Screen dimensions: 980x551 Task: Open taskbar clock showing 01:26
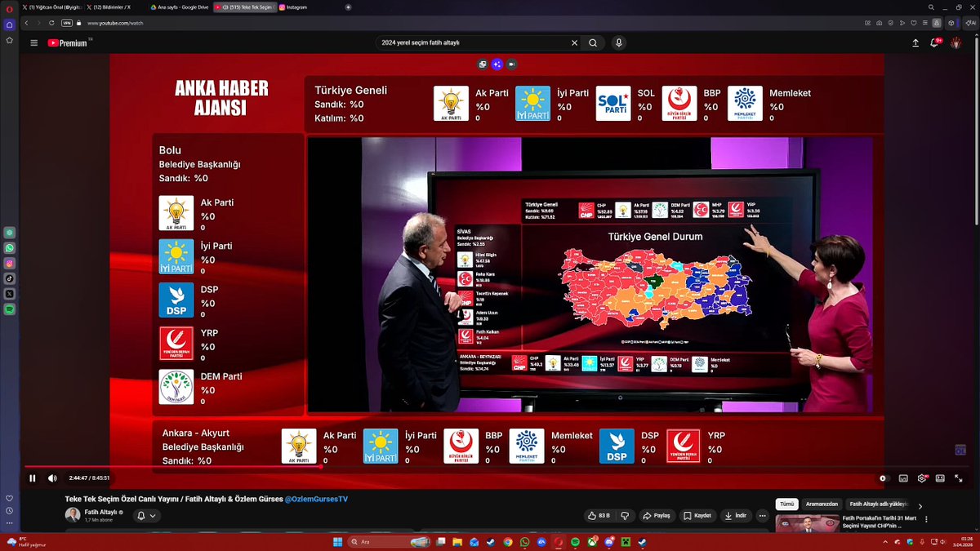click(960, 541)
